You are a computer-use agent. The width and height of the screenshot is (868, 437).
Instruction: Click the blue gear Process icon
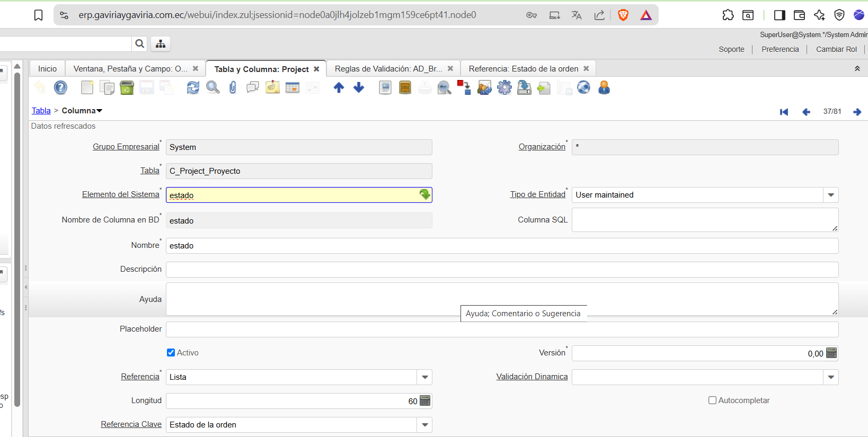(504, 87)
